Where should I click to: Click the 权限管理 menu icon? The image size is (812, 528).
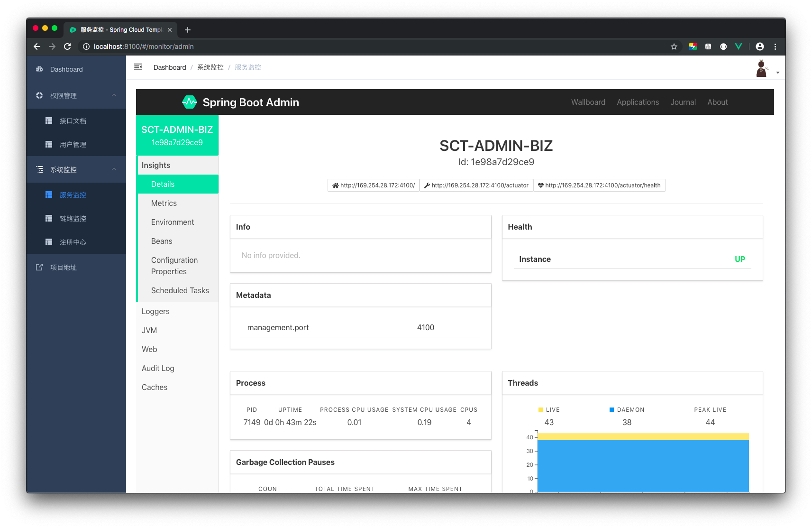39,95
